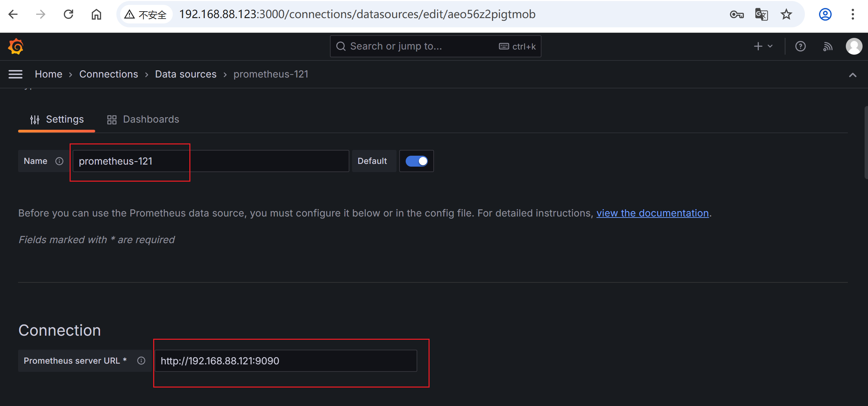Open the Grafana news feed
Image resolution: width=868 pixels, height=406 pixels.
828,46
